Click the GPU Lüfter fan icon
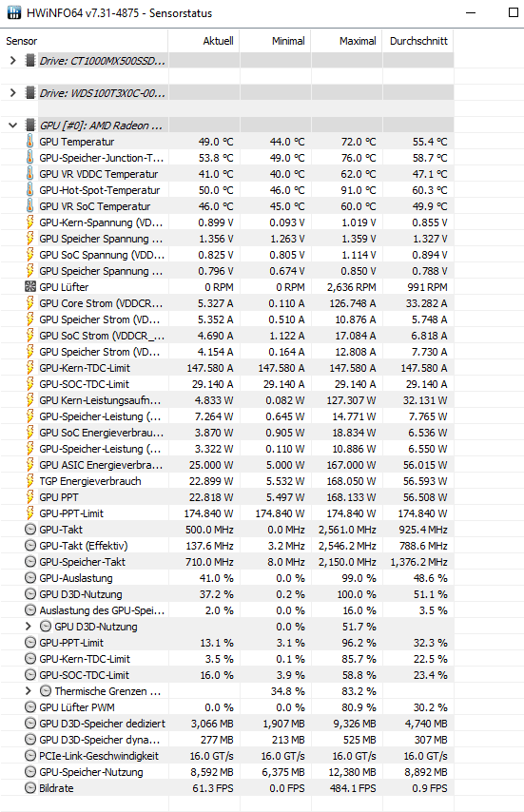This screenshot has height=812, width=524. pos(30,286)
